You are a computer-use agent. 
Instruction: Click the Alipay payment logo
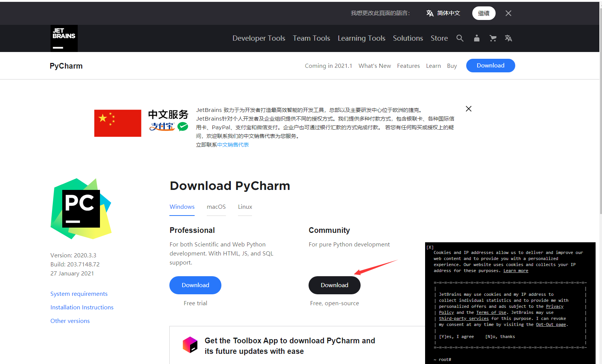[162, 127]
